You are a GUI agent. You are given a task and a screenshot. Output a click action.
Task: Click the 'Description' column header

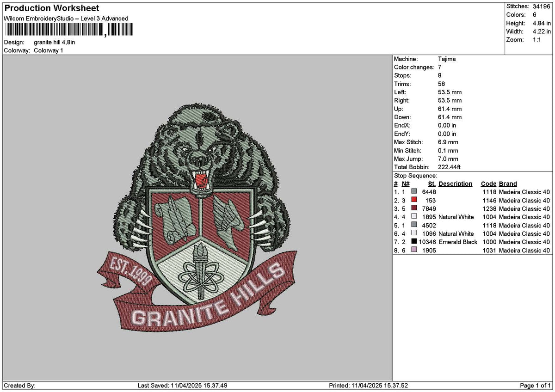point(455,184)
